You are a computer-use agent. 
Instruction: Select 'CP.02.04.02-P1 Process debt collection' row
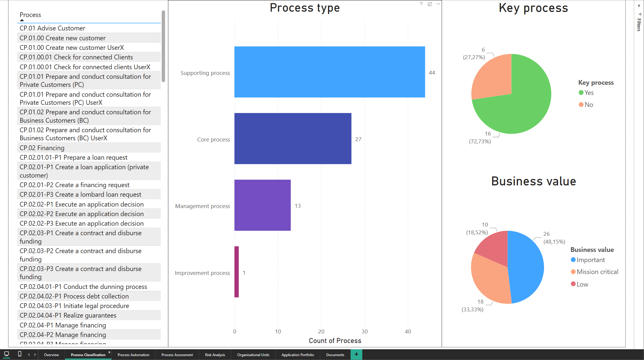[89, 296]
